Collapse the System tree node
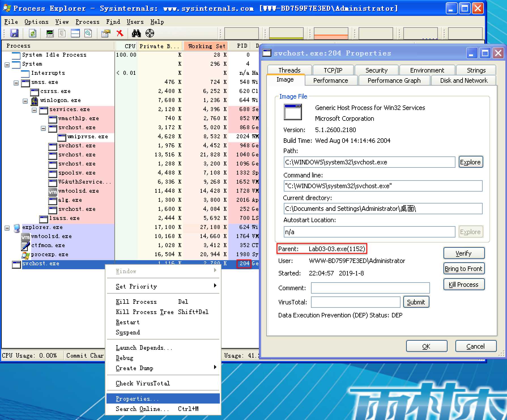507x420 pixels. [x=7, y=65]
